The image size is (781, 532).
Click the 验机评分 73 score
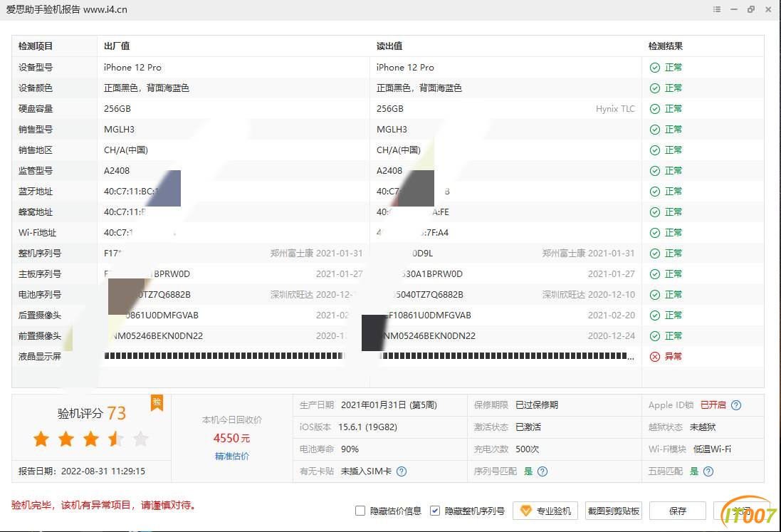[x=92, y=413]
